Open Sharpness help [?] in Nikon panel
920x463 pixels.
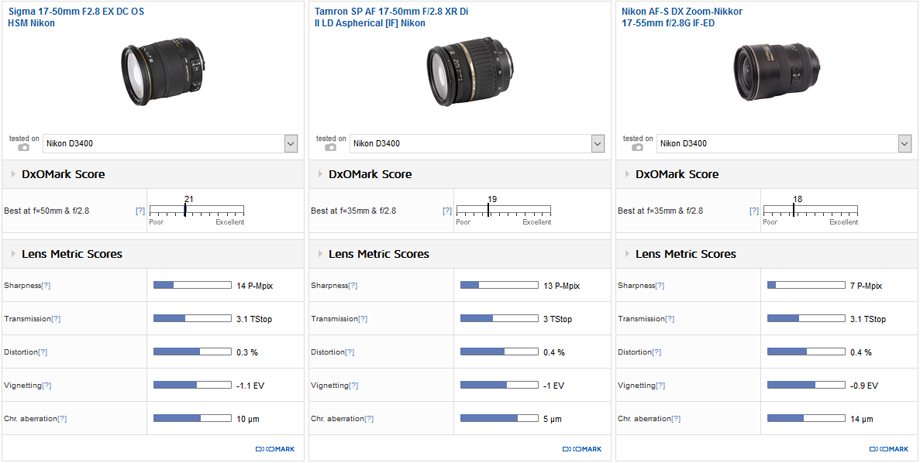click(x=660, y=286)
